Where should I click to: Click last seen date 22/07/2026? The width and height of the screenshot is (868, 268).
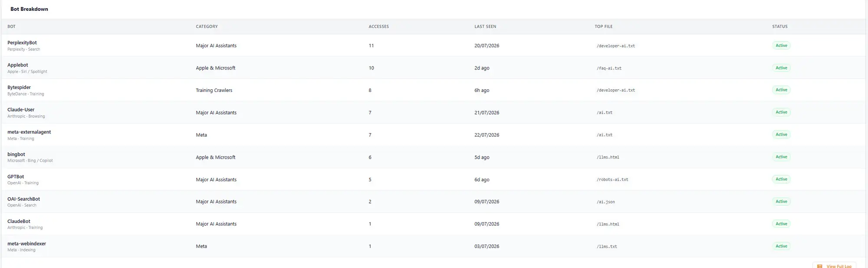click(487, 135)
